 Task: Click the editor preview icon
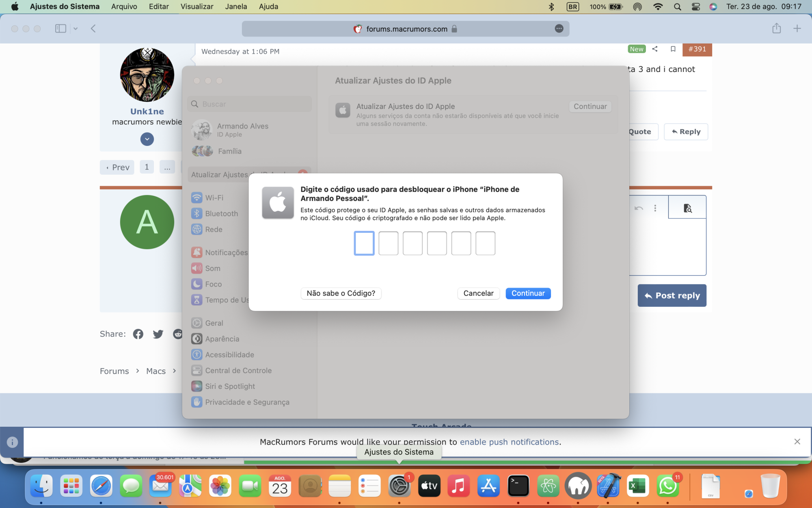pos(687,208)
